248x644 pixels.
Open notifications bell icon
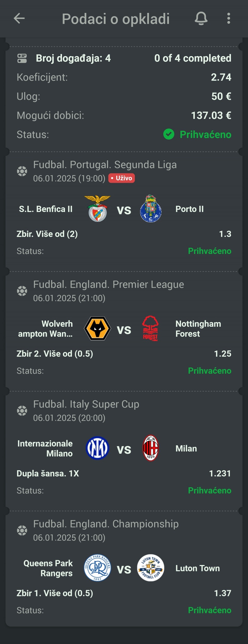tap(201, 19)
